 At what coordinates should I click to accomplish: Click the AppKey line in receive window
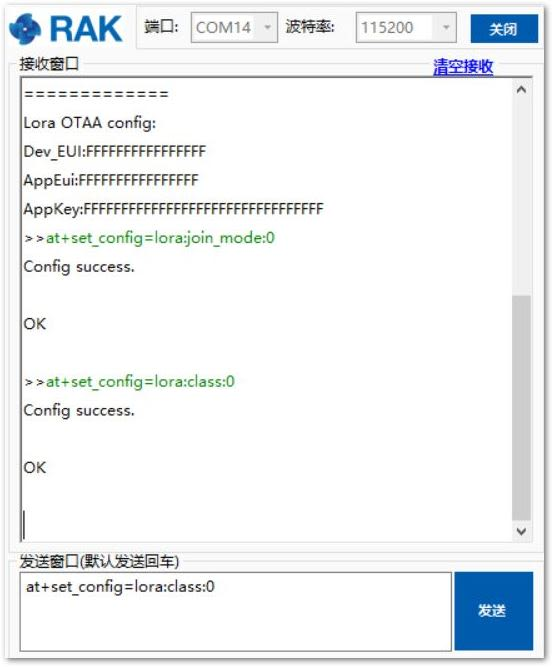point(174,209)
